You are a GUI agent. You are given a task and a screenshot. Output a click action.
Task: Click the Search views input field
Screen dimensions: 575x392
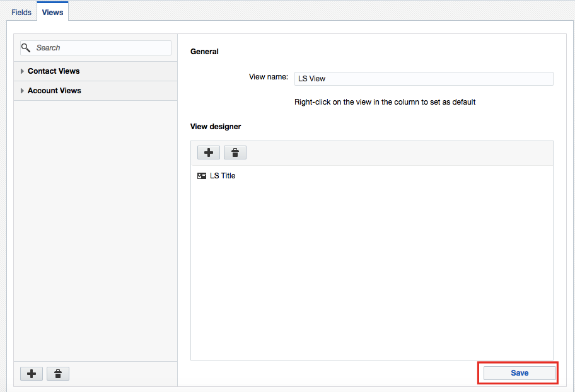pos(96,48)
